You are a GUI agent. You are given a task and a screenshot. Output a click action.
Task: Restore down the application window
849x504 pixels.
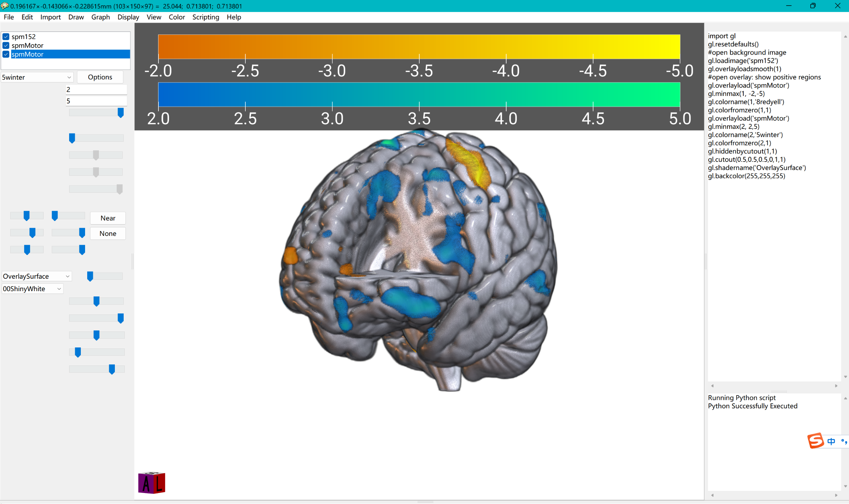point(813,6)
